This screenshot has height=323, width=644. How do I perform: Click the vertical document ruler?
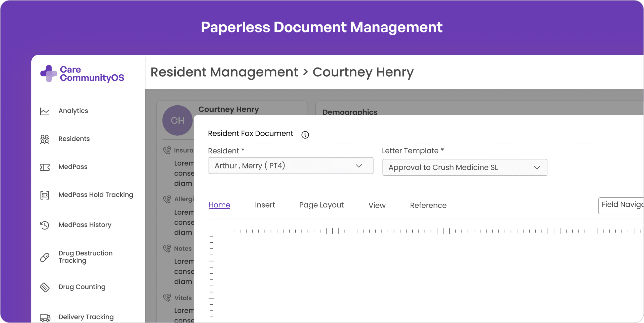[211, 274]
